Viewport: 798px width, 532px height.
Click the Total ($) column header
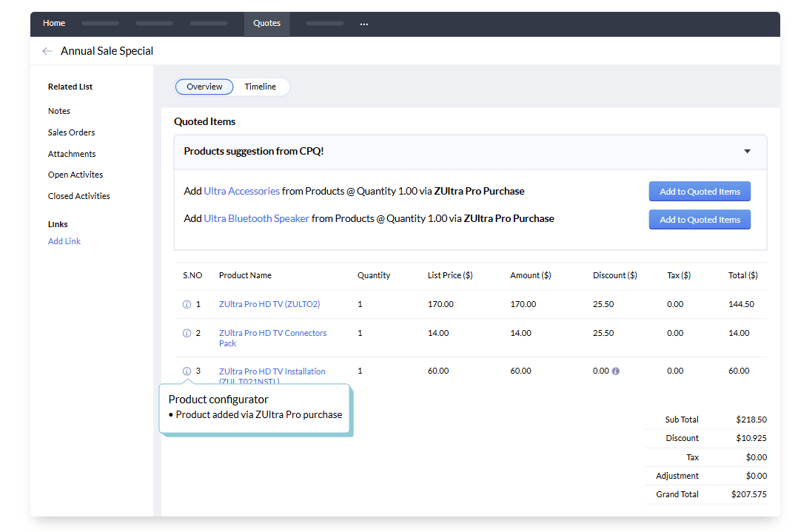(742, 275)
